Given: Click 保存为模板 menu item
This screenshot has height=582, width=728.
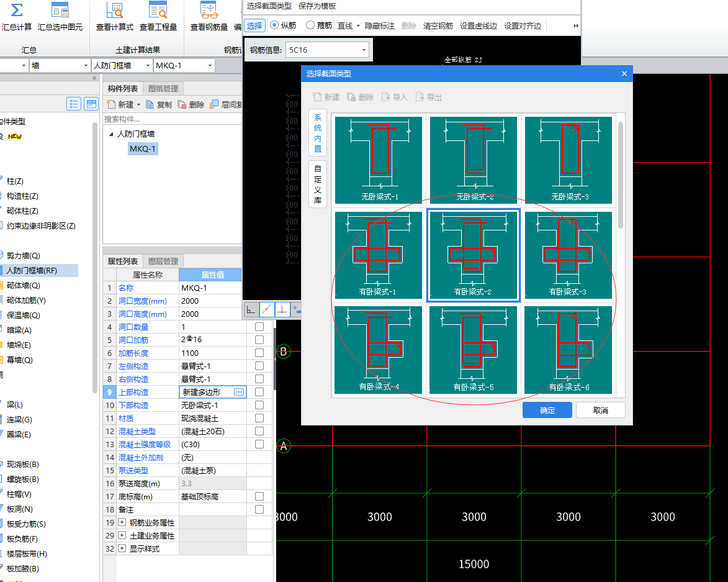Looking at the screenshot, I should pyautogui.click(x=317, y=6).
